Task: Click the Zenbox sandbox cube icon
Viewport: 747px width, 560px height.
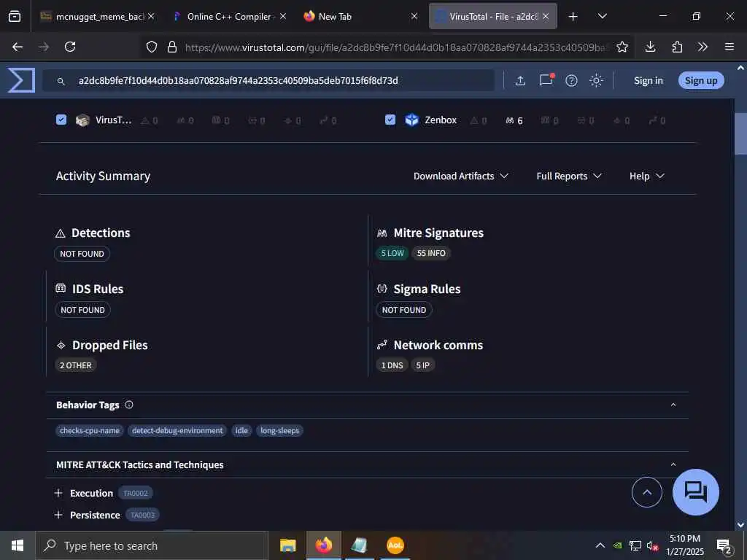Action: tap(411, 120)
